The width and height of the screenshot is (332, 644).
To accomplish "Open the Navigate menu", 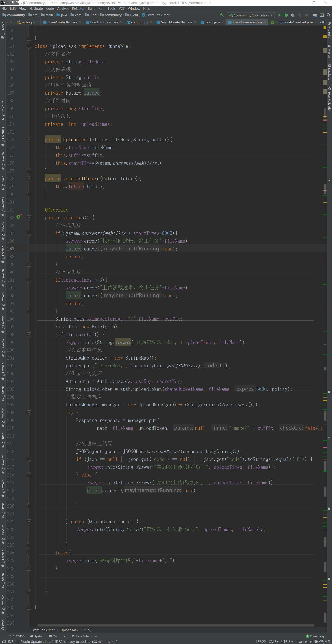I will (36, 8).
